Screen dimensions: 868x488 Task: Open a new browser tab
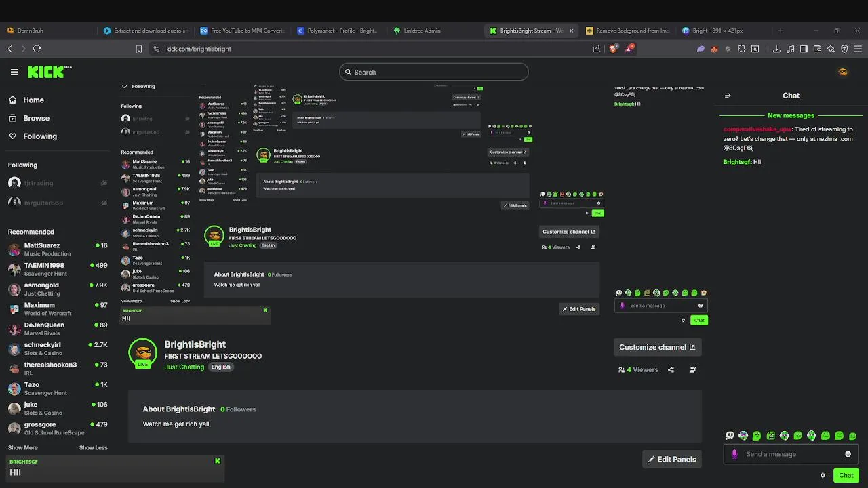point(781,30)
